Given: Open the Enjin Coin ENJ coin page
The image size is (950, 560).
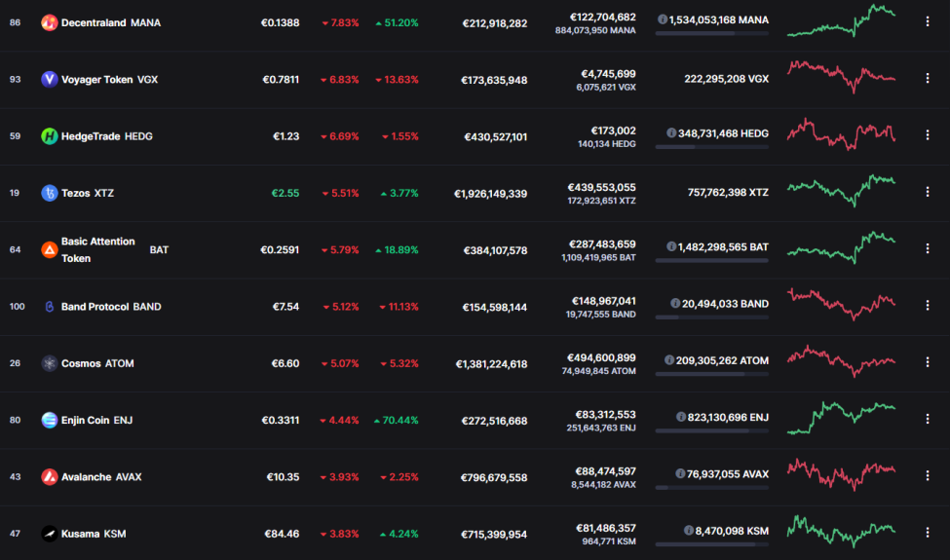Looking at the screenshot, I should pyautogui.click(x=96, y=420).
